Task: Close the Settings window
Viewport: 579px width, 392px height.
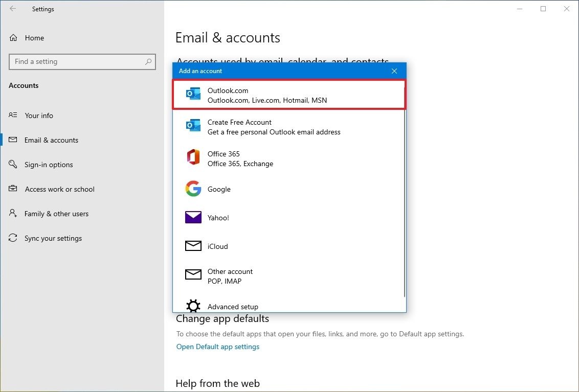Action: pyautogui.click(x=566, y=9)
